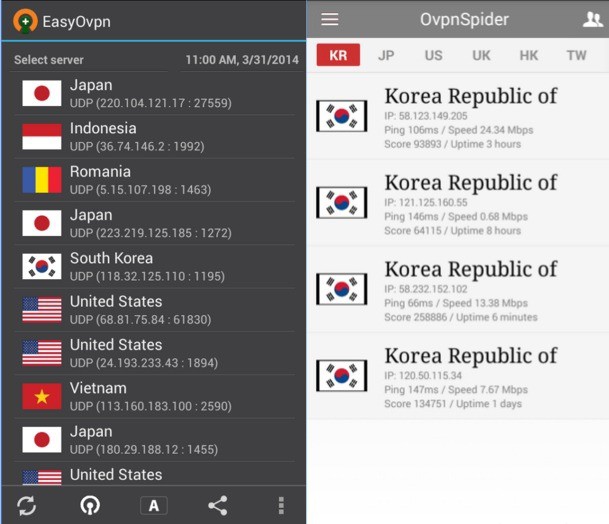Viewport: 609px width, 524px height.
Task: Open Korea server with Score 258886
Action: pos(458,289)
